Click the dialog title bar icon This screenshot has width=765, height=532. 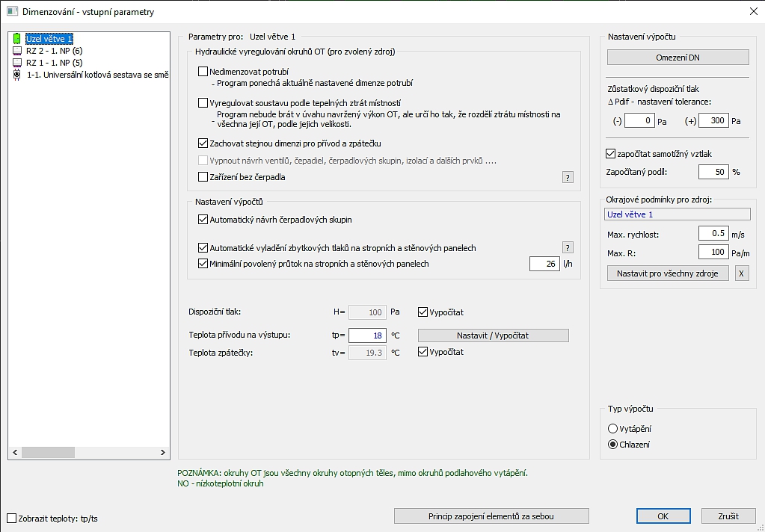(x=12, y=12)
